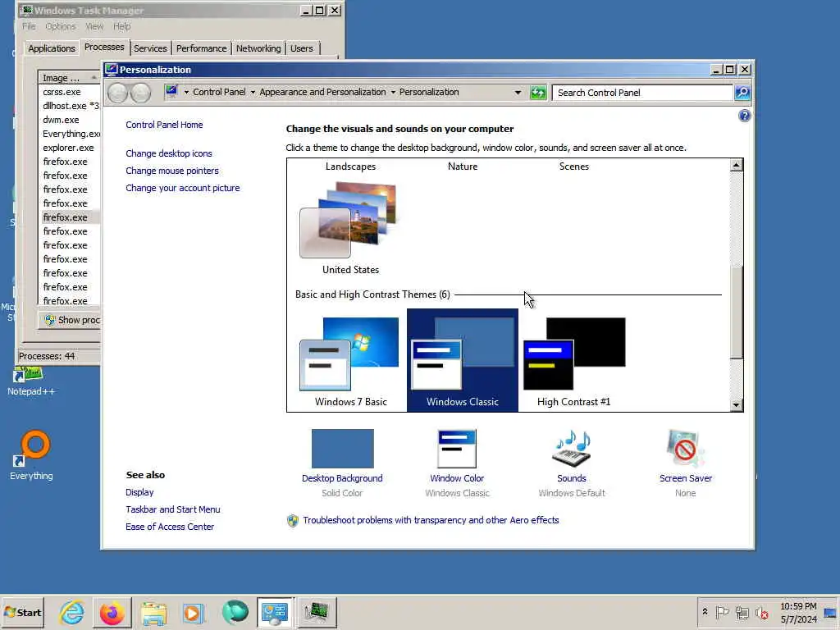Click the network tray icon
Screen dimensions: 840x630
742,612
